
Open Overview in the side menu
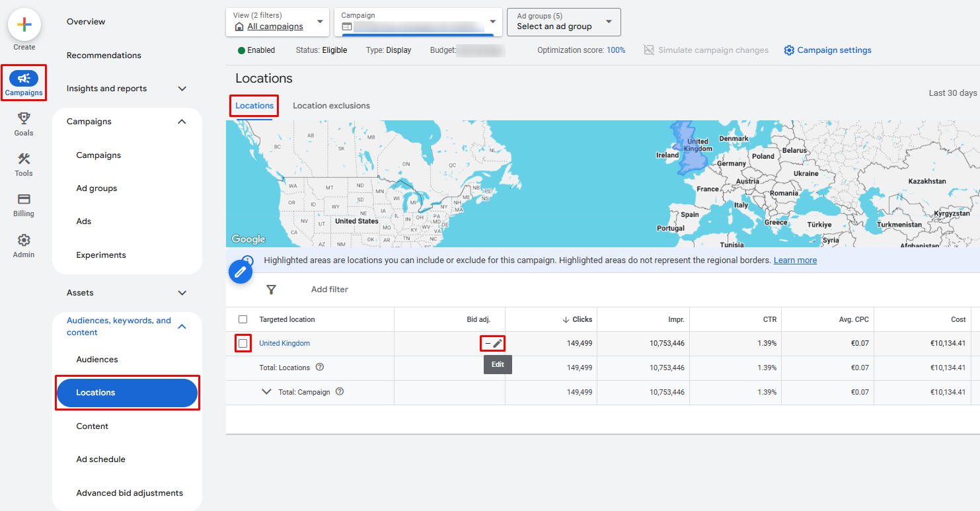(86, 22)
